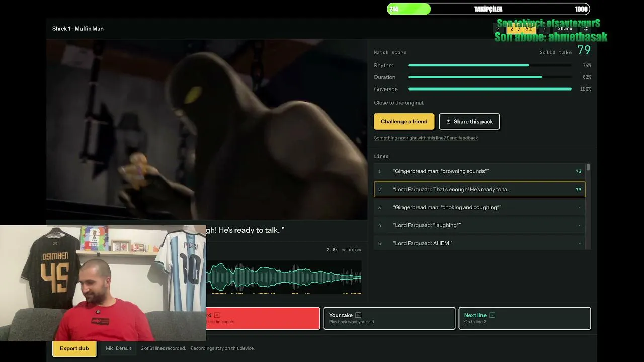Play back Your take

pyautogui.click(x=389, y=318)
